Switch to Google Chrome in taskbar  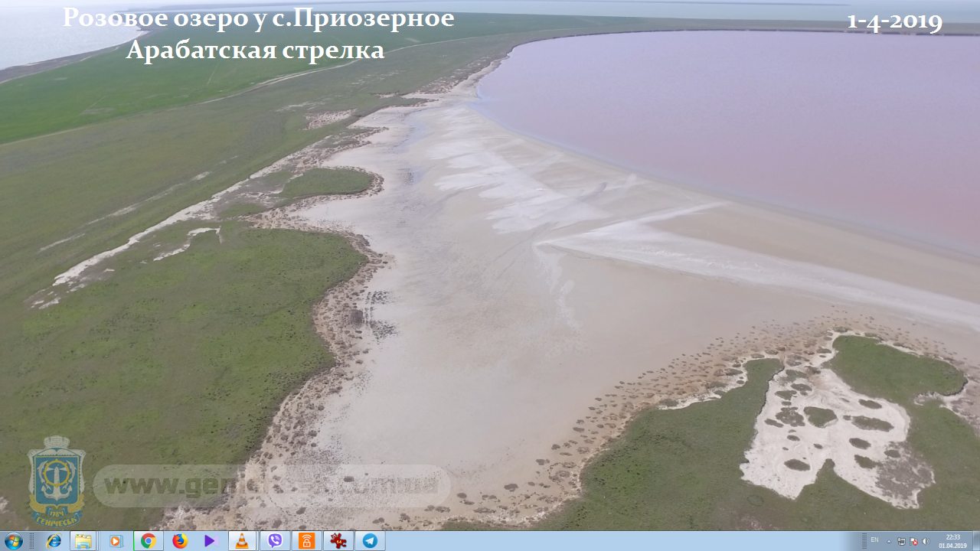[148, 541]
